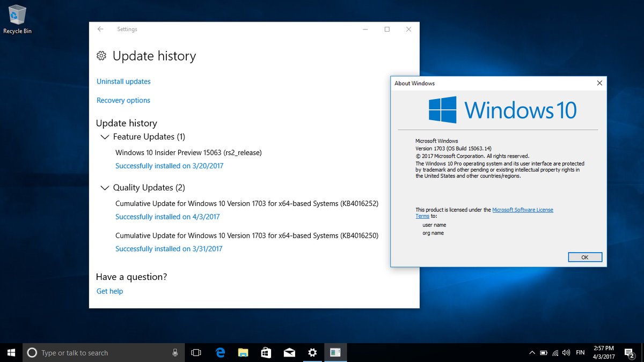The width and height of the screenshot is (644, 362).
Task: Click the Update history page heading
Action: pyautogui.click(x=154, y=56)
